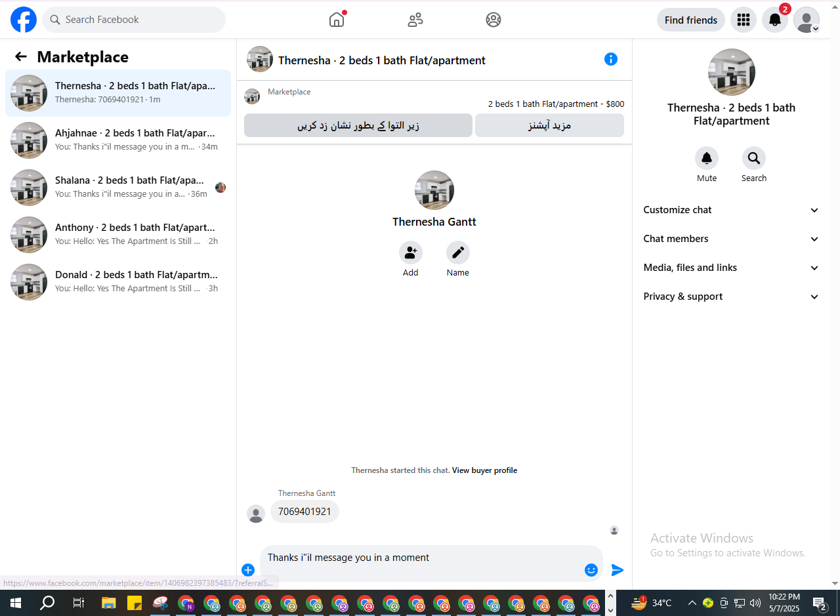
Task: Open the account profile avatar menu
Action: (x=807, y=20)
